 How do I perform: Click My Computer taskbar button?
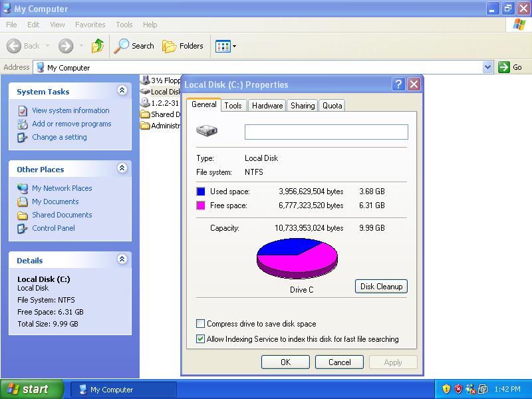coord(124,390)
